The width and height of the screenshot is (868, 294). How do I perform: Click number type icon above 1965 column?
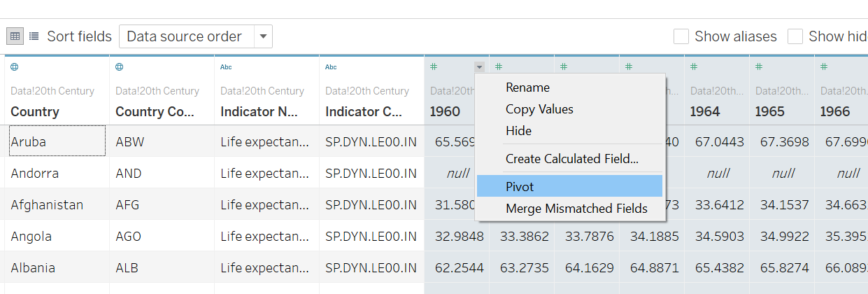click(759, 67)
